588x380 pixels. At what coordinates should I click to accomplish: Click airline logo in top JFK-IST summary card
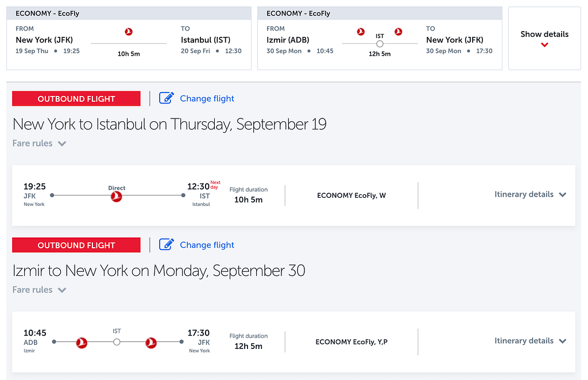(x=129, y=32)
